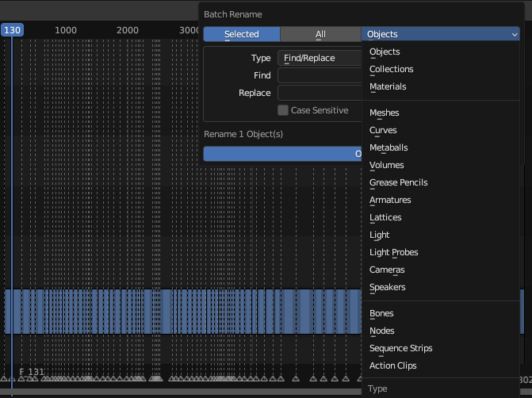The image size is (532, 398).
Task: Choose Collections from the list
Action: 440,69
